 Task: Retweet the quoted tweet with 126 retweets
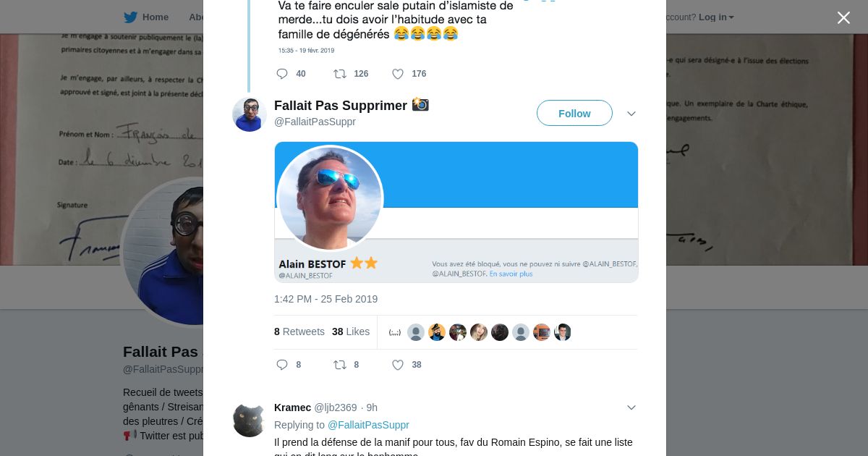340,74
